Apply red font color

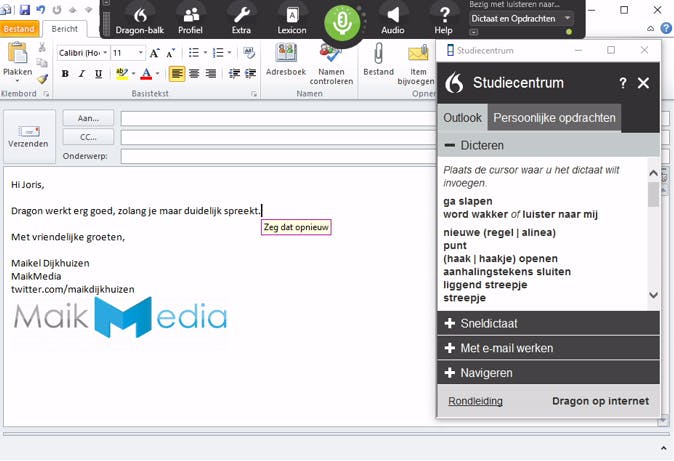(146, 74)
